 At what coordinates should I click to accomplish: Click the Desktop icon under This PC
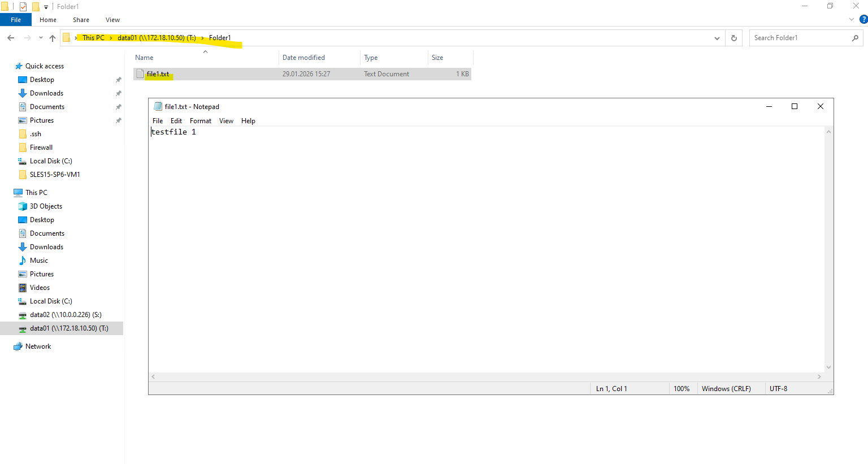coord(23,220)
